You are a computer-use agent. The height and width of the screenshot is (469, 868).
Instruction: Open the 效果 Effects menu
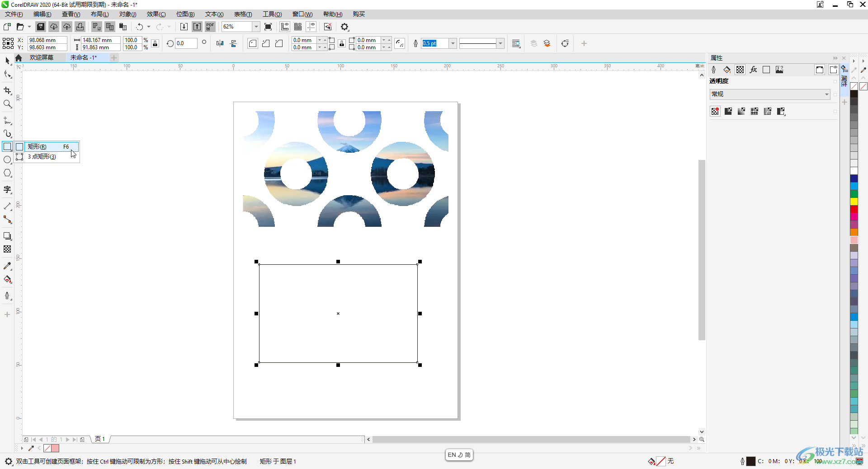pos(156,14)
